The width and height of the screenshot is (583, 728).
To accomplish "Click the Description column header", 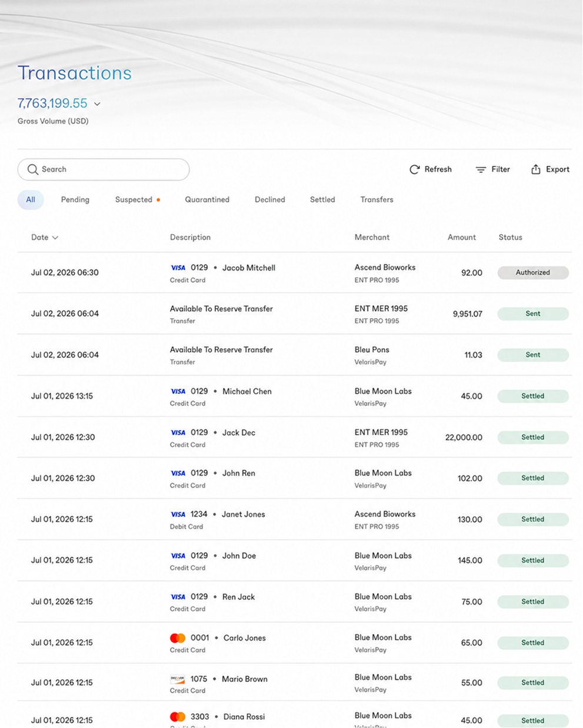I will 190,238.
